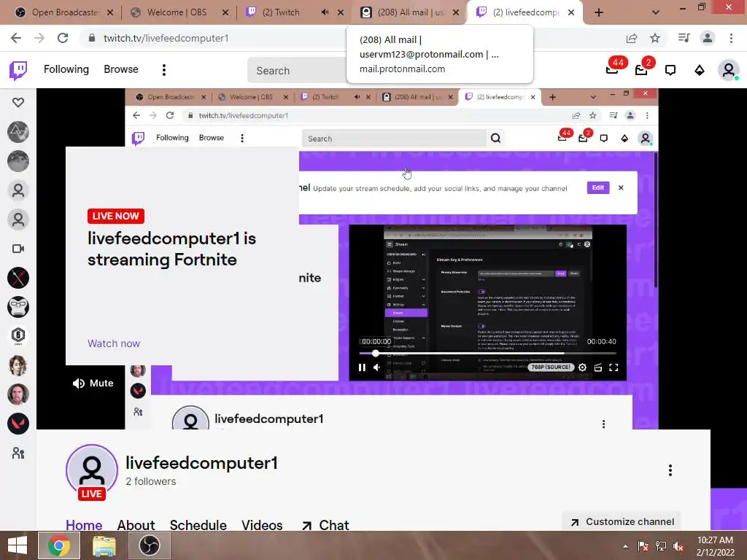Click the 2 followers text
747x560 pixels.
point(150,481)
